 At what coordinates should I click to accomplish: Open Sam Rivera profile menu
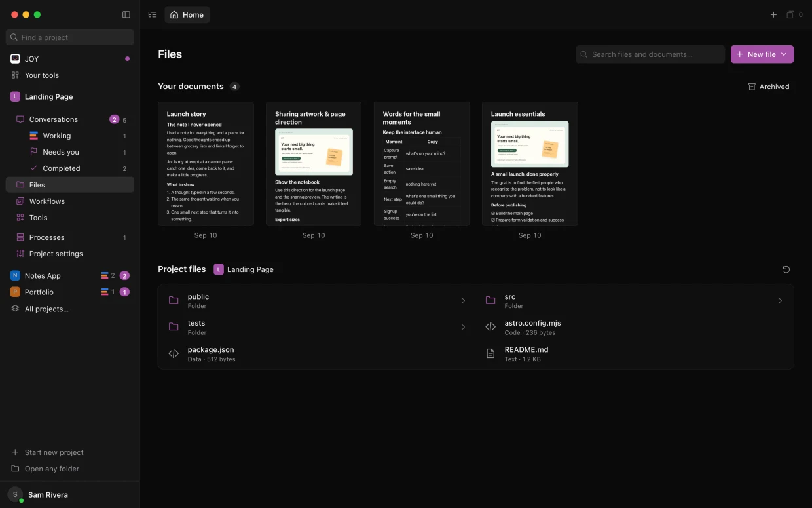pyautogui.click(x=70, y=495)
